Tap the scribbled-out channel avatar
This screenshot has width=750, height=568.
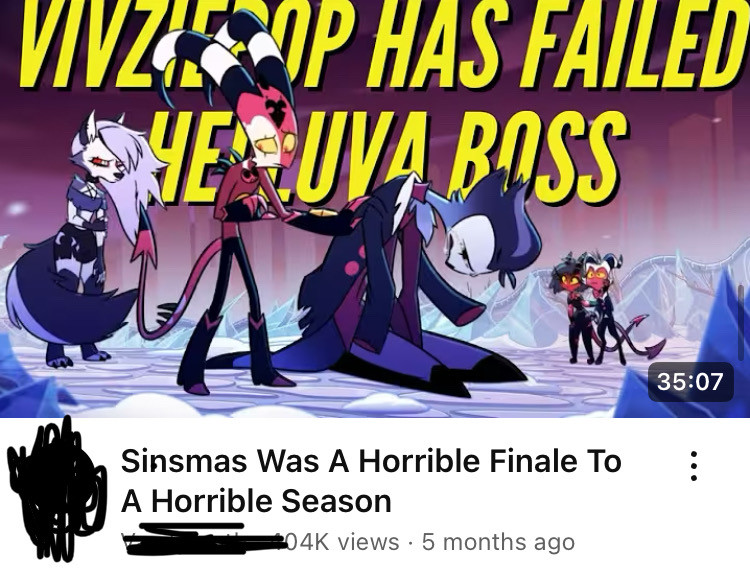[x=56, y=490]
